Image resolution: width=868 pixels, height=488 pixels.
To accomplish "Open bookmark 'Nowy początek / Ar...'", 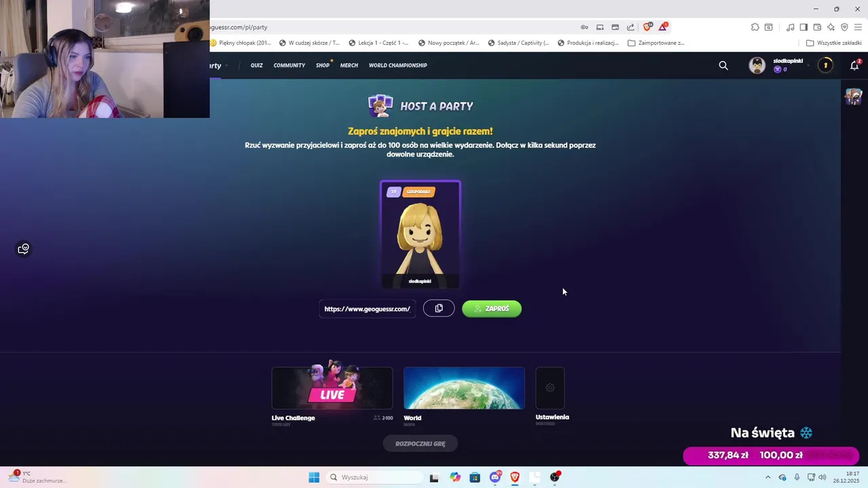I will click(449, 43).
